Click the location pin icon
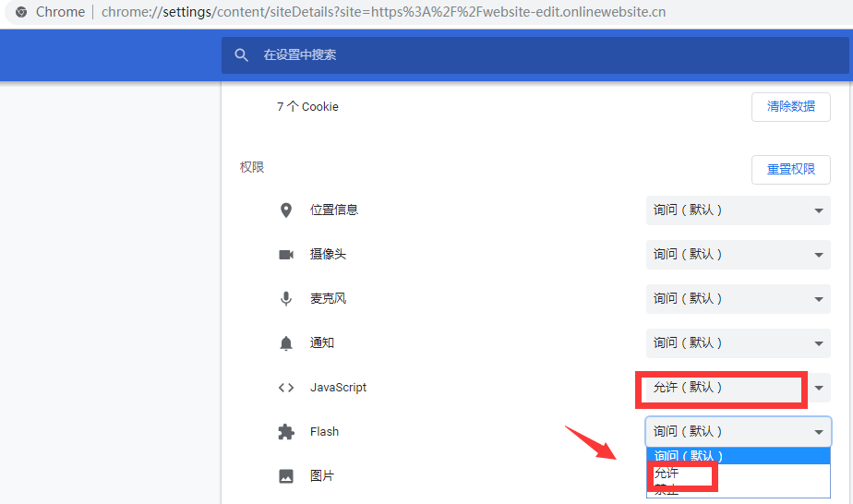Screen dimensions: 853x504 [286, 210]
